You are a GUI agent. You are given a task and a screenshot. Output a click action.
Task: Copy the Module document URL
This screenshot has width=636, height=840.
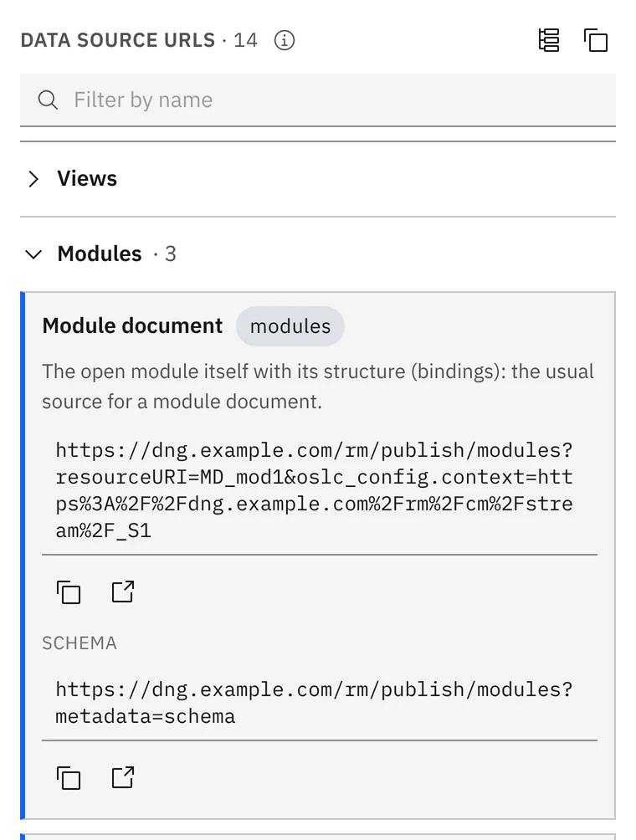pyautogui.click(x=68, y=592)
